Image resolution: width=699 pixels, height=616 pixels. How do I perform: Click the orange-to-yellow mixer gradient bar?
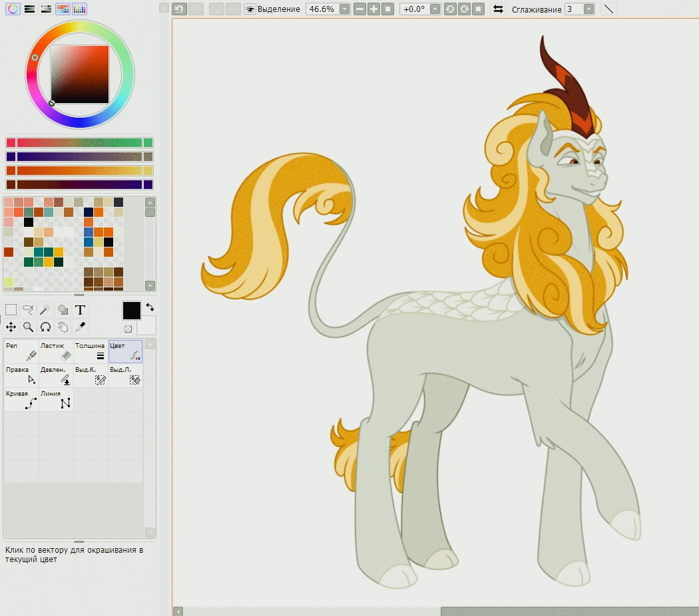[x=80, y=170]
